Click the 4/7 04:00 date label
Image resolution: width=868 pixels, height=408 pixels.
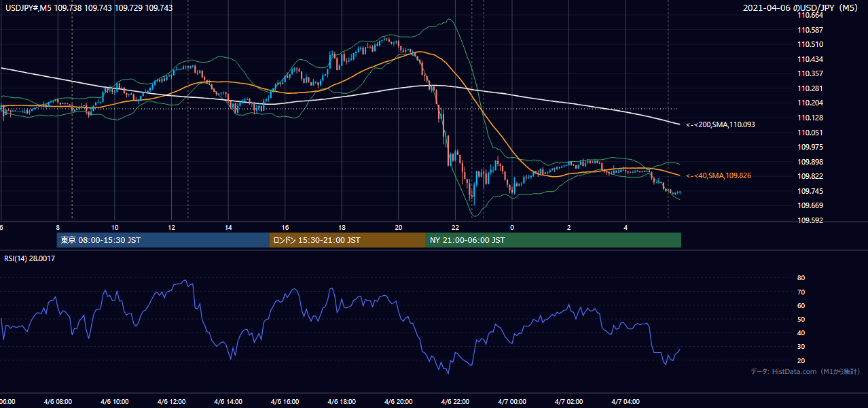point(626,402)
